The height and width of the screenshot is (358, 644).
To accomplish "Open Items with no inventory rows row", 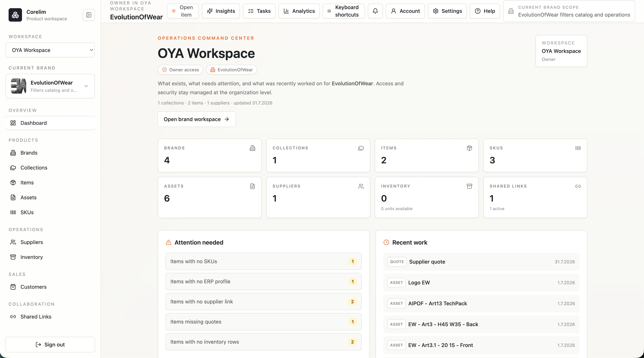I will [263, 342].
